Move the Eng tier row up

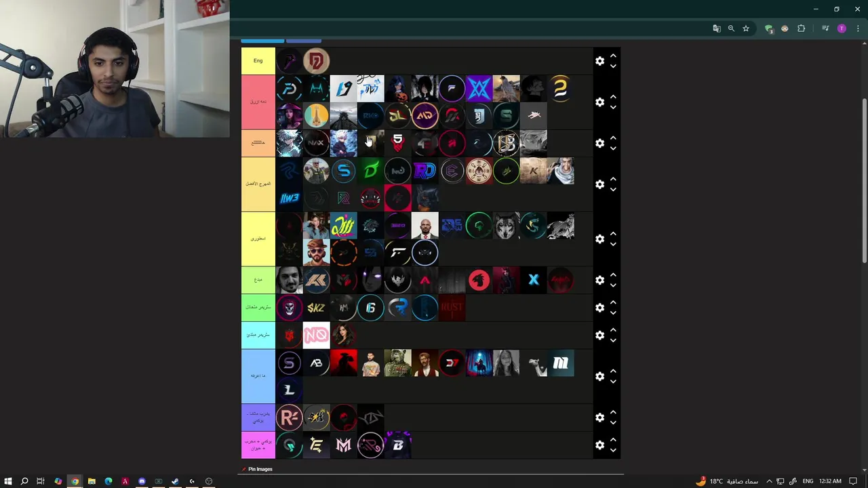click(x=613, y=56)
